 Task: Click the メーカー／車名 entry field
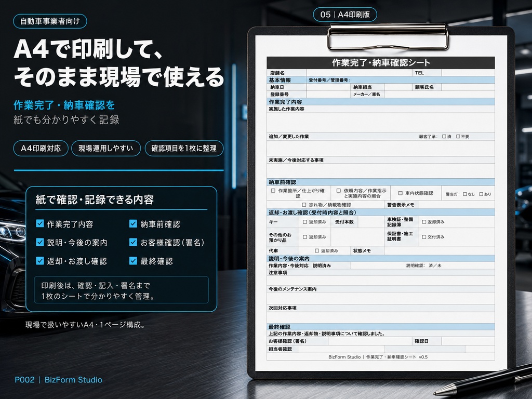[440, 95]
